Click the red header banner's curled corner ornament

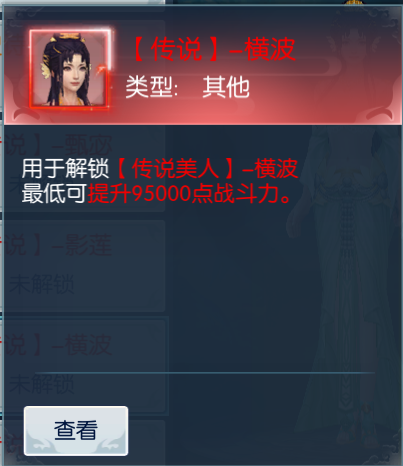[x=383, y=112]
